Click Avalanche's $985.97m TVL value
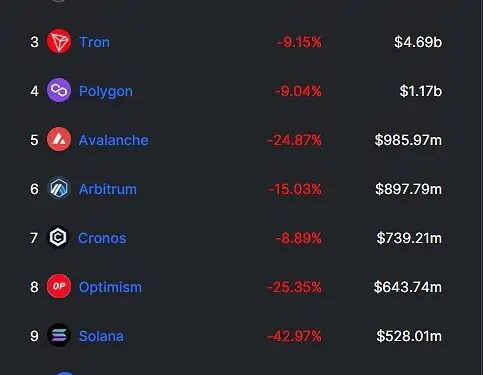 click(x=408, y=140)
